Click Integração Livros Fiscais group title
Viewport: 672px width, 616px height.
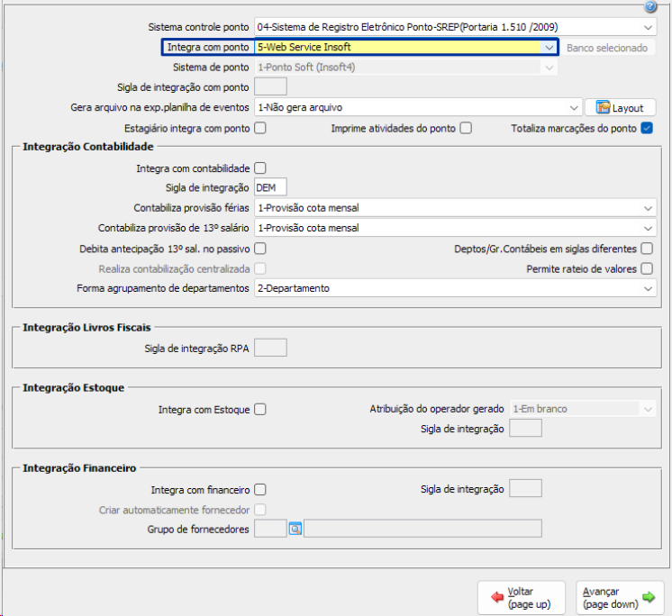(86, 328)
